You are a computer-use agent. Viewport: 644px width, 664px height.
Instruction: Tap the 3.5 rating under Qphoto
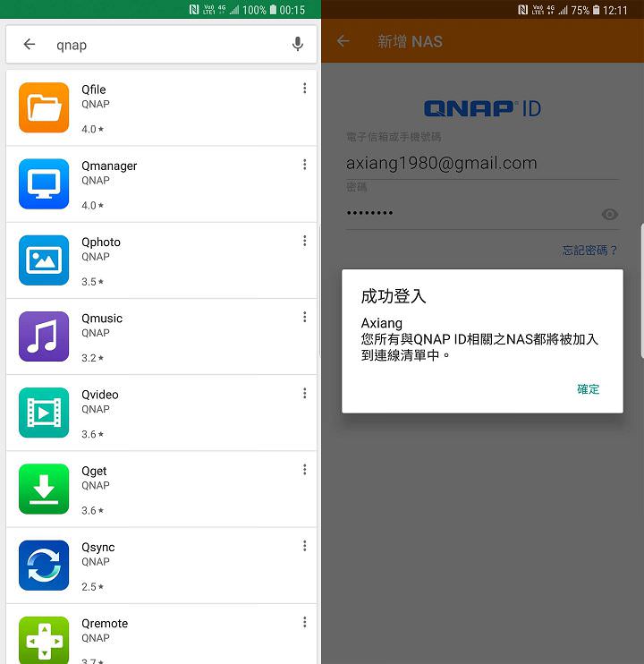tap(93, 282)
